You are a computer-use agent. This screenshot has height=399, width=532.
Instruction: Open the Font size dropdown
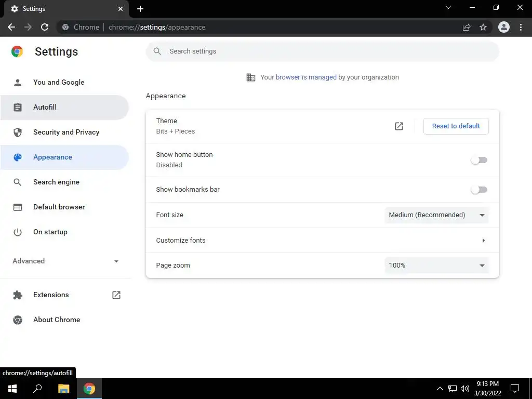(436, 215)
